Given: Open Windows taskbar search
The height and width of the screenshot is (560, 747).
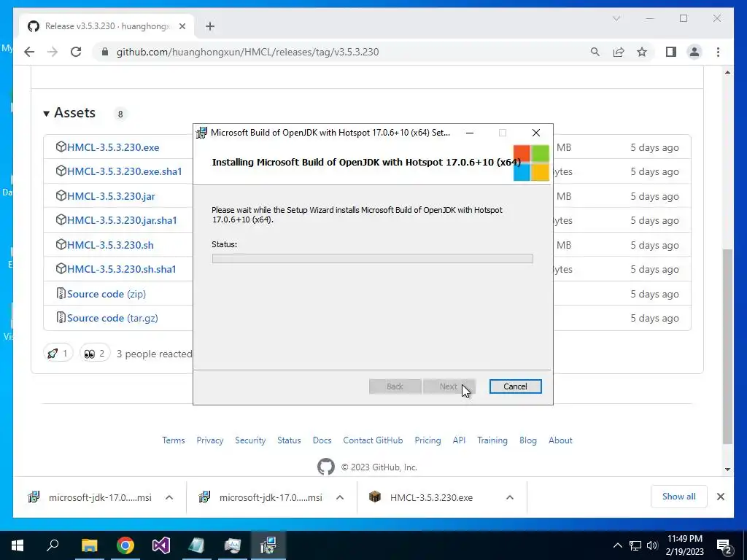Looking at the screenshot, I should [x=53, y=545].
